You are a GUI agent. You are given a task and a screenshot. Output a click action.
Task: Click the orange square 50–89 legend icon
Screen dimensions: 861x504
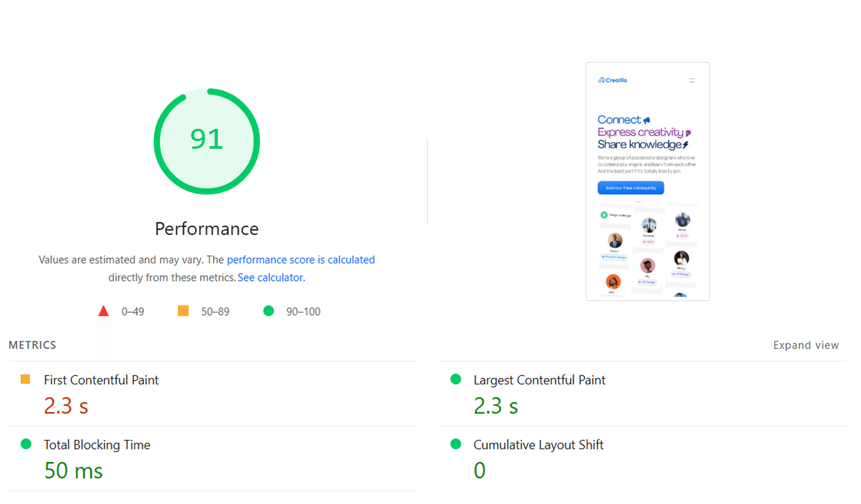pyautogui.click(x=183, y=311)
